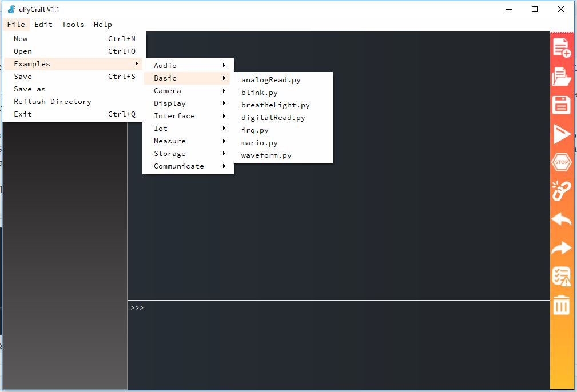Image resolution: width=577 pixels, height=392 pixels.
Task: Click the Download and Run play icon
Action: [562, 134]
